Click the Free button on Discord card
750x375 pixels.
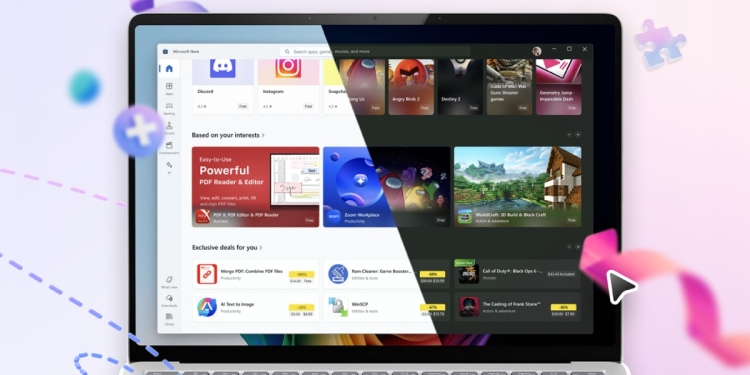tap(243, 106)
